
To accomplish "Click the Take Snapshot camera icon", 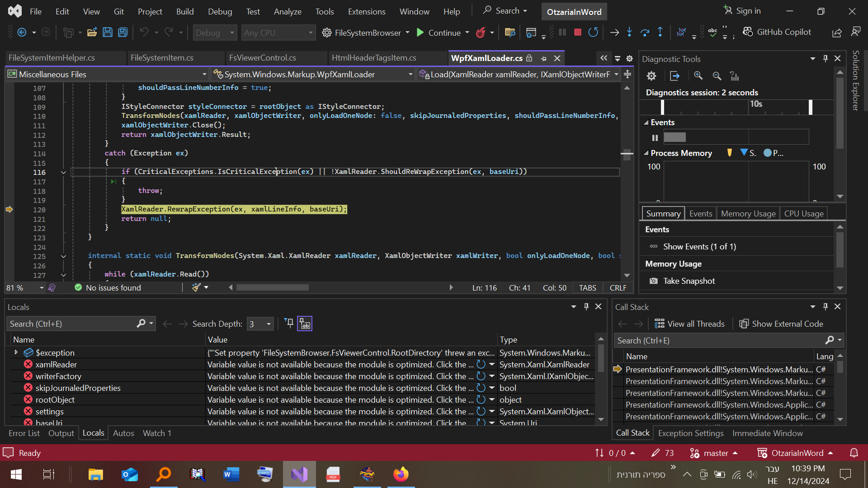I will pos(654,281).
